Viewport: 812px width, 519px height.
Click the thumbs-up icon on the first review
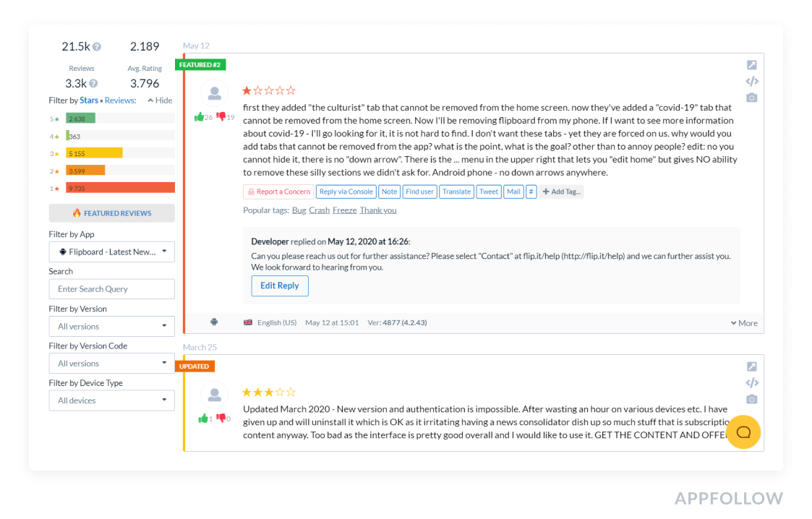click(199, 117)
